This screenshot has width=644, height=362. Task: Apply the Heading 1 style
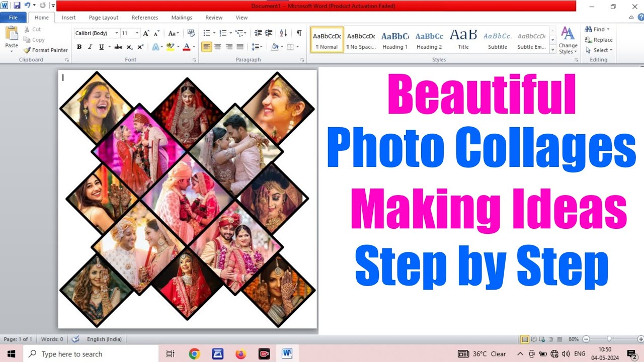pyautogui.click(x=395, y=40)
